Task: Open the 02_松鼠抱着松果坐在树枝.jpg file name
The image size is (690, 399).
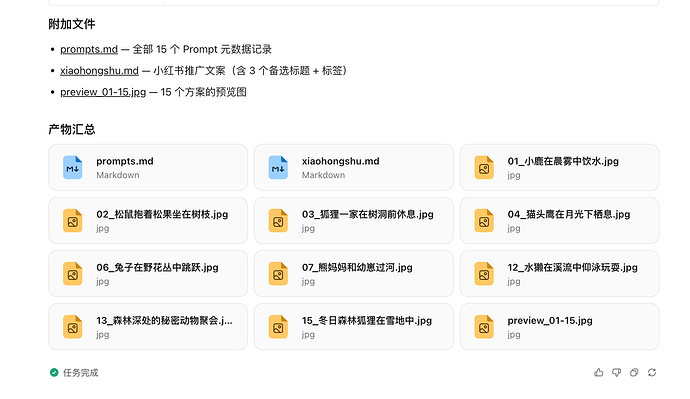Action: [162, 215]
